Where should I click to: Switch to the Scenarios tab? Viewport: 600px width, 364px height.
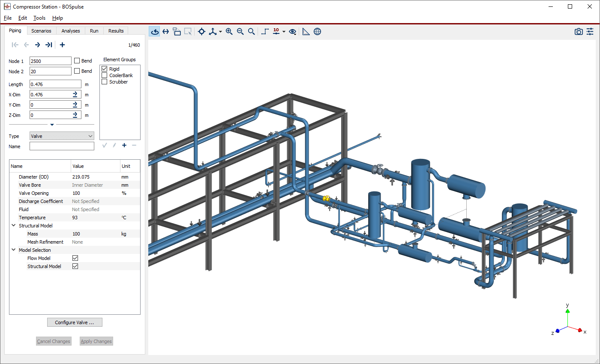(x=41, y=31)
